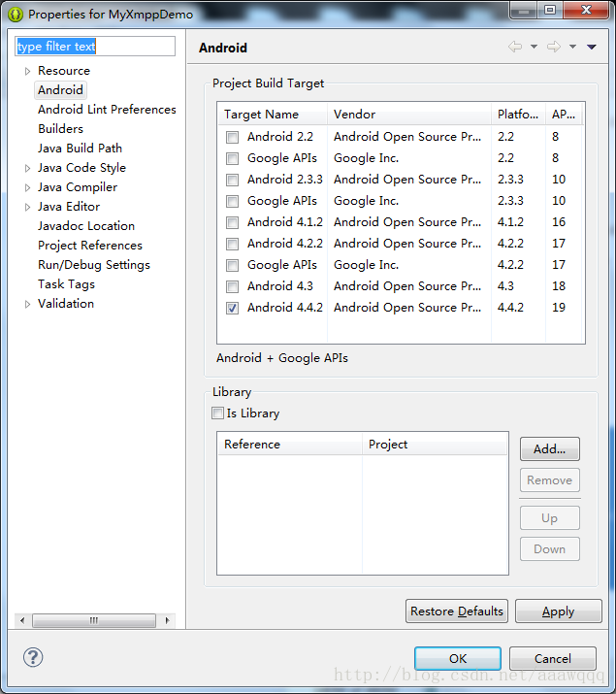Click the type filter text field

[95, 46]
